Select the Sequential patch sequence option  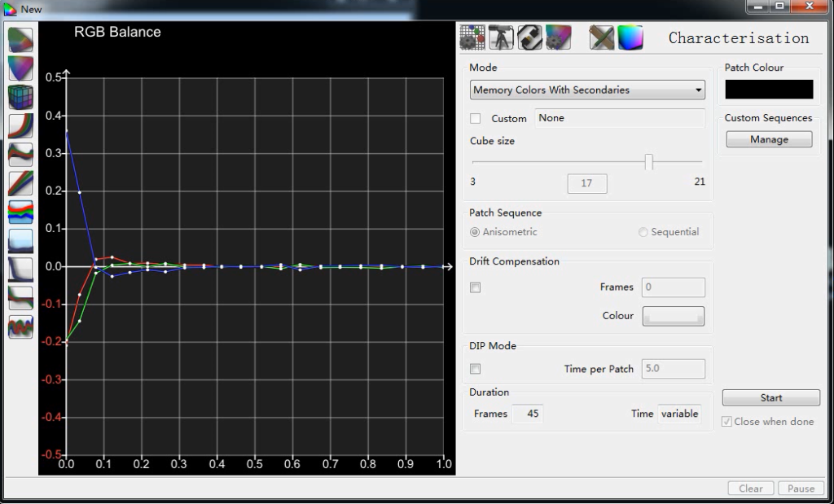669,232
